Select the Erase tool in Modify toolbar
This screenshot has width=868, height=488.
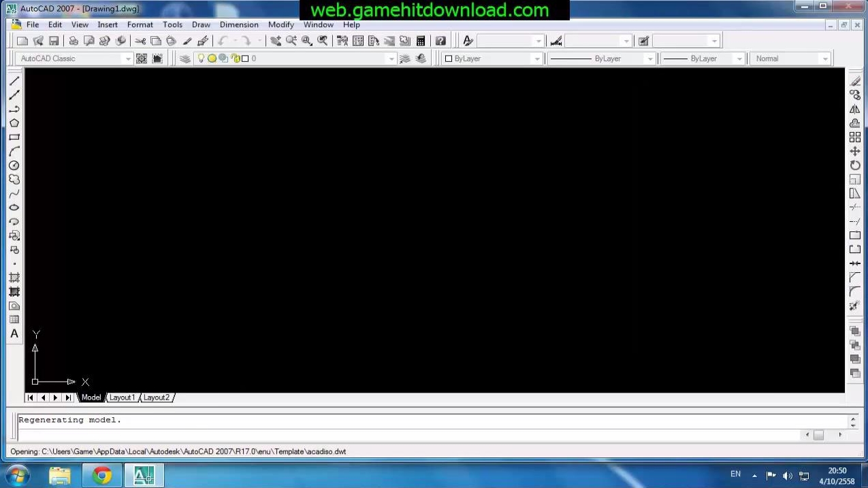855,81
